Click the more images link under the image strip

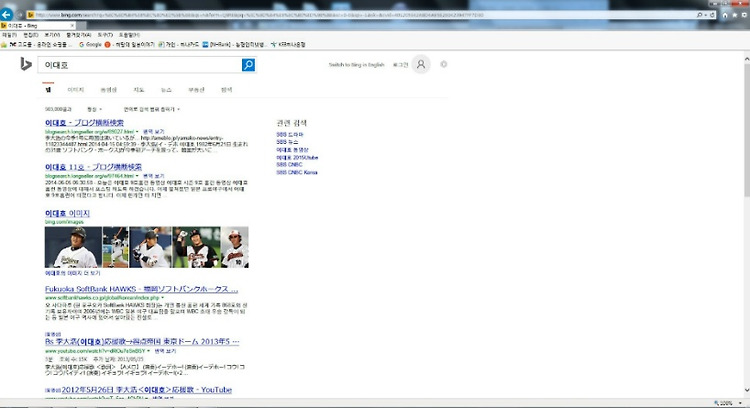pos(73,273)
